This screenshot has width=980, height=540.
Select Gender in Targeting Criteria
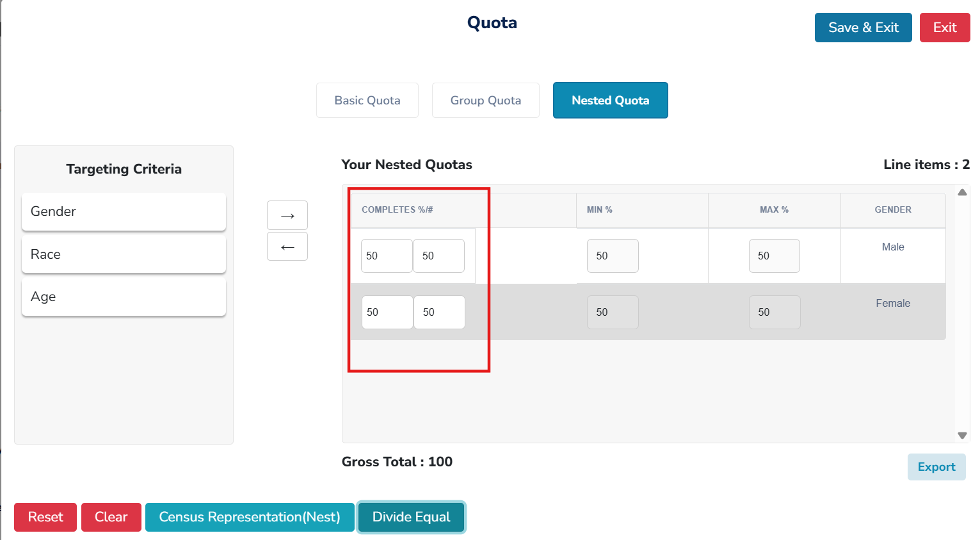(124, 211)
